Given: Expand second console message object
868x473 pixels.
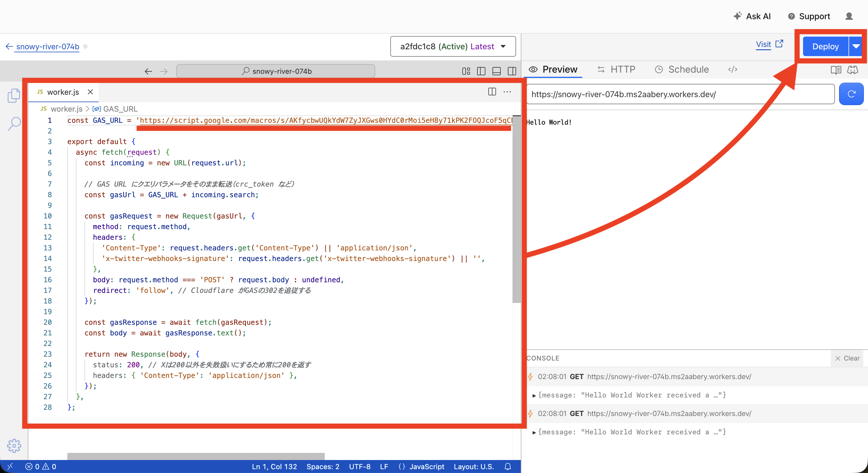Looking at the screenshot, I should [534, 432].
